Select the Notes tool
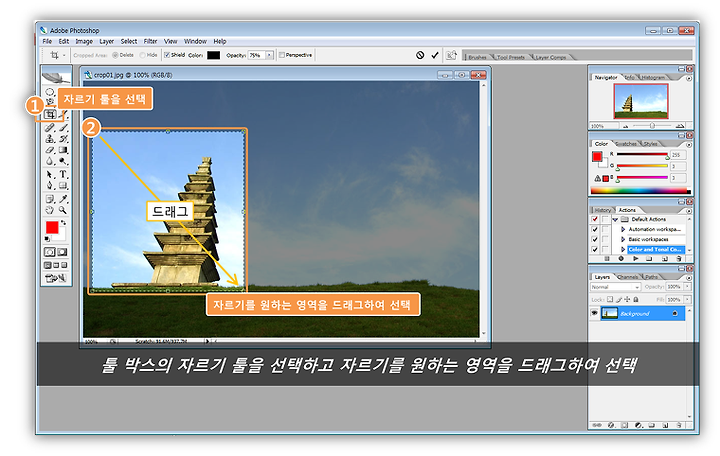This screenshot has height=456, width=720. [50, 199]
